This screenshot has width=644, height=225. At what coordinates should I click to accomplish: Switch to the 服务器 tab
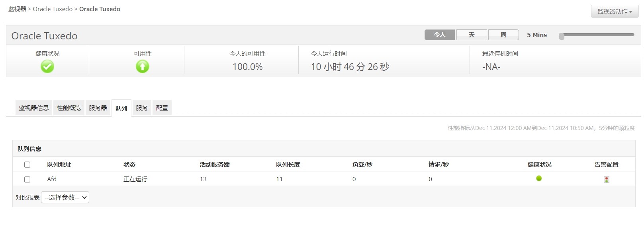98,108
